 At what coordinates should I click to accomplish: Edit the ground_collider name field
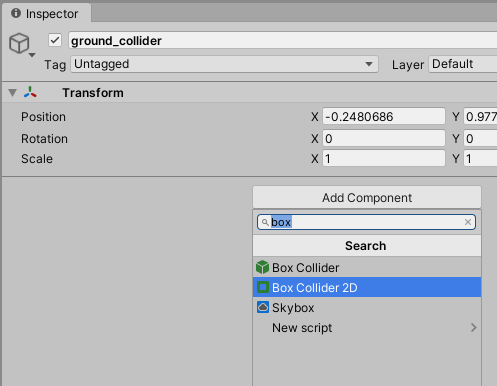pyautogui.click(x=283, y=41)
